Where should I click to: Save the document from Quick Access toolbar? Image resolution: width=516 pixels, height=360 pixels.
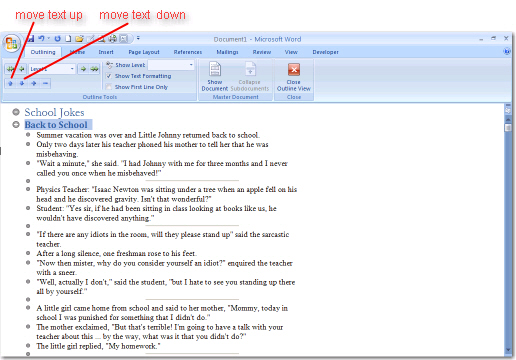(31, 39)
